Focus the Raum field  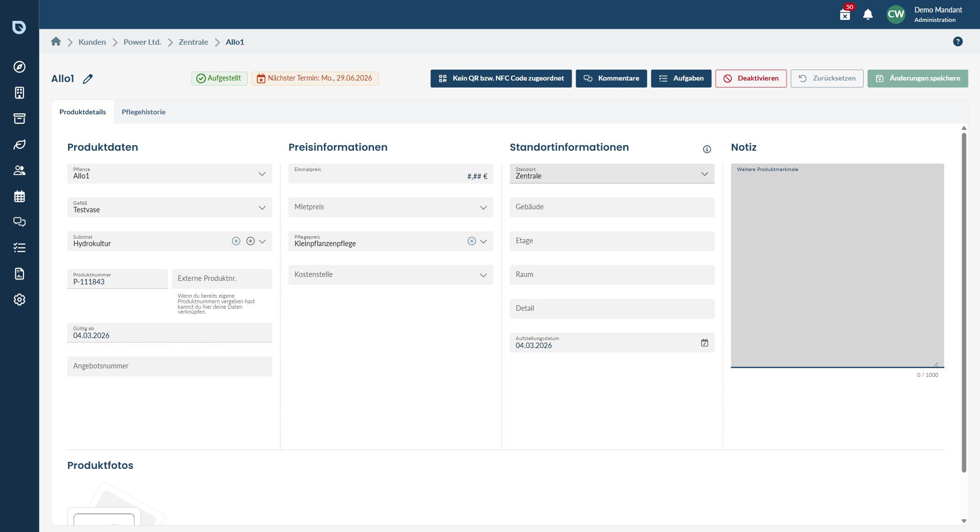pyautogui.click(x=612, y=275)
